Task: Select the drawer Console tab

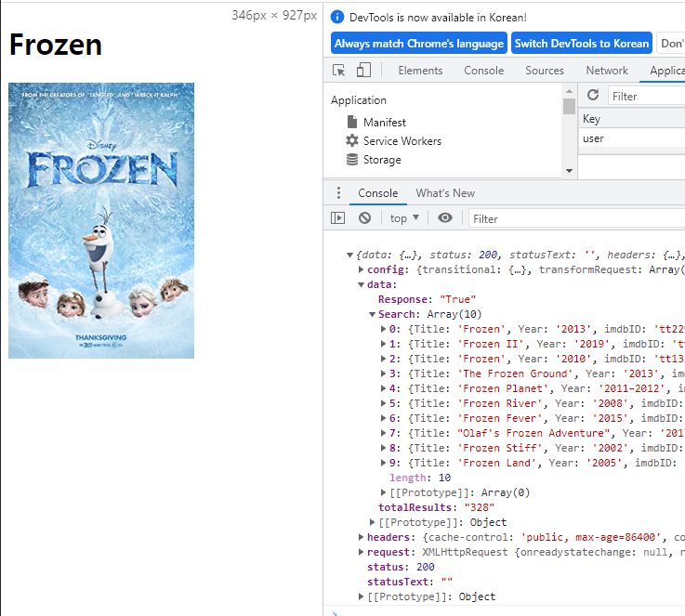Action: pos(378,193)
